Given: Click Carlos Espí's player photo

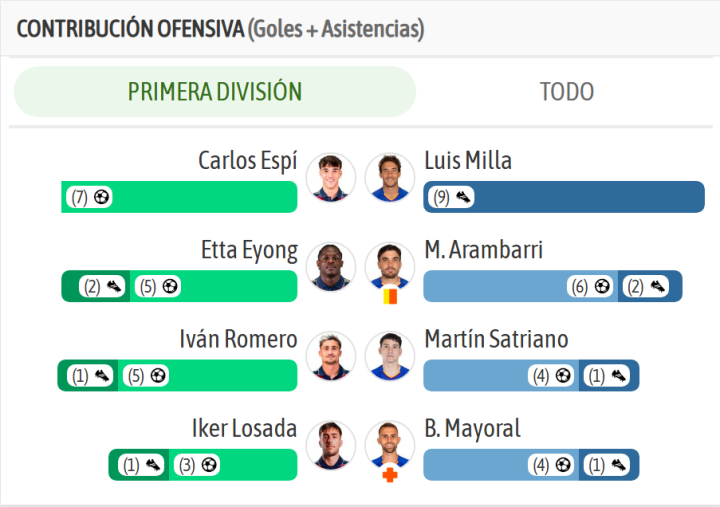Looking at the screenshot, I should coord(331,177).
